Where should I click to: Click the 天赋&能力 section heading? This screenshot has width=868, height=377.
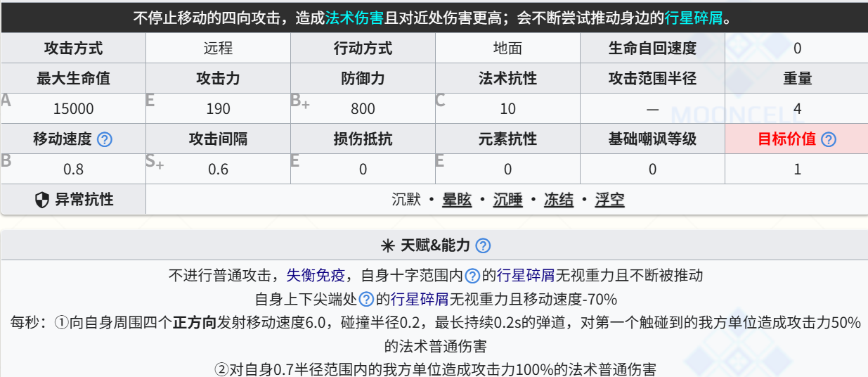[x=435, y=245]
